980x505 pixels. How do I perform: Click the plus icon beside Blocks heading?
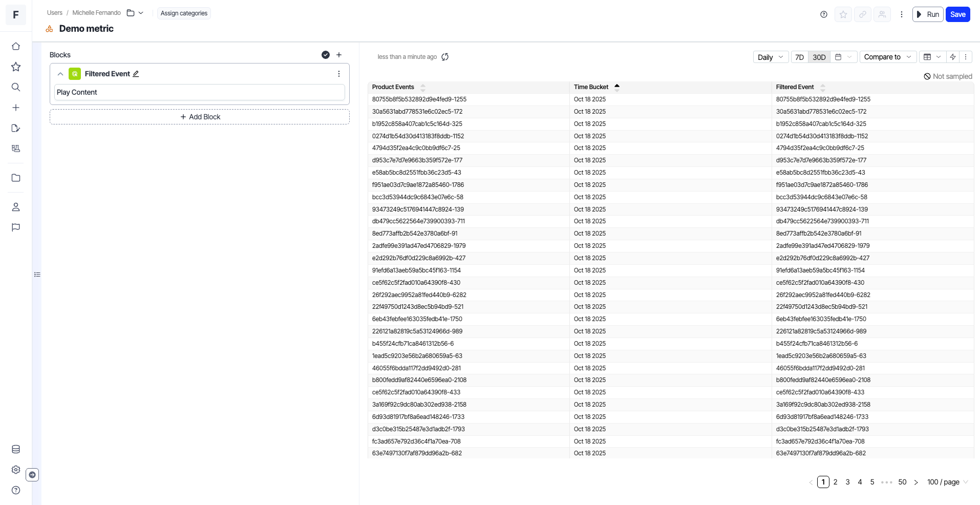click(x=338, y=55)
